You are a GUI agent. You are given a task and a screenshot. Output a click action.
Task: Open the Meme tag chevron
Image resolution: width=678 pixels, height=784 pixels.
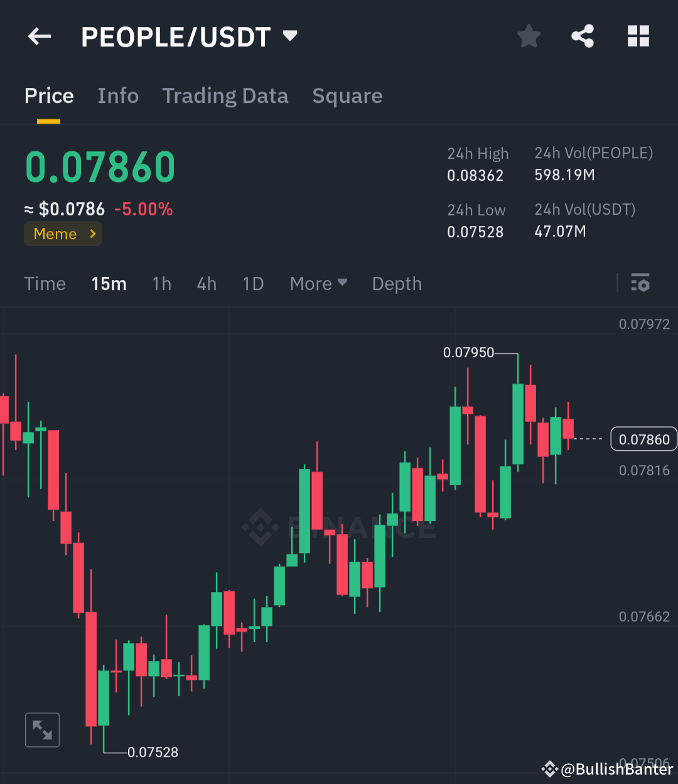point(90,234)
